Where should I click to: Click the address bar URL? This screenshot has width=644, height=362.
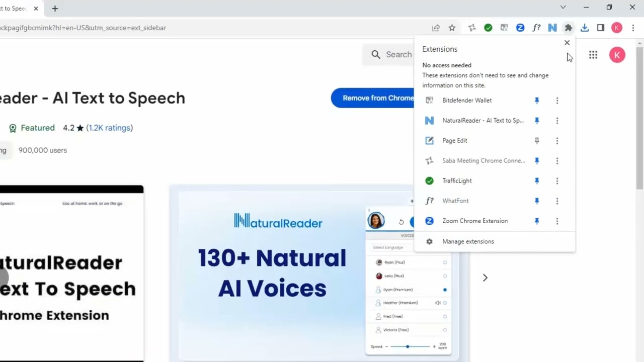click(x=83, y=28)
